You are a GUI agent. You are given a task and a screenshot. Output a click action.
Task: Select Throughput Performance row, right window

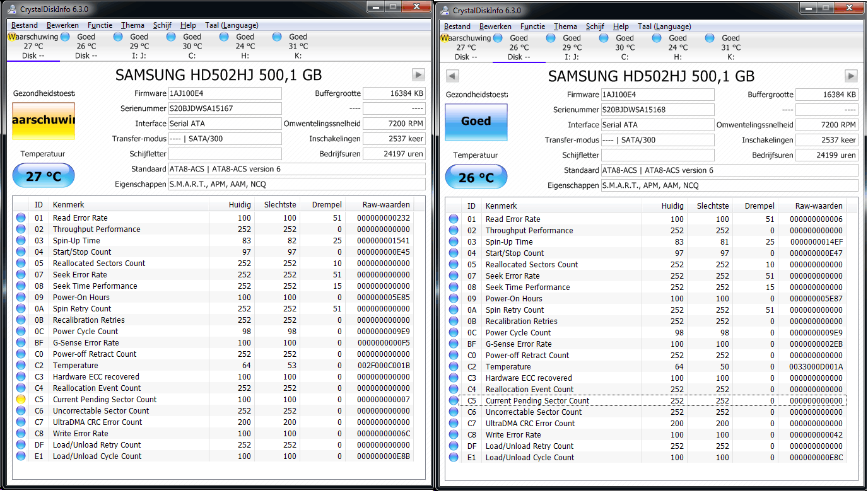coord(645,231)
